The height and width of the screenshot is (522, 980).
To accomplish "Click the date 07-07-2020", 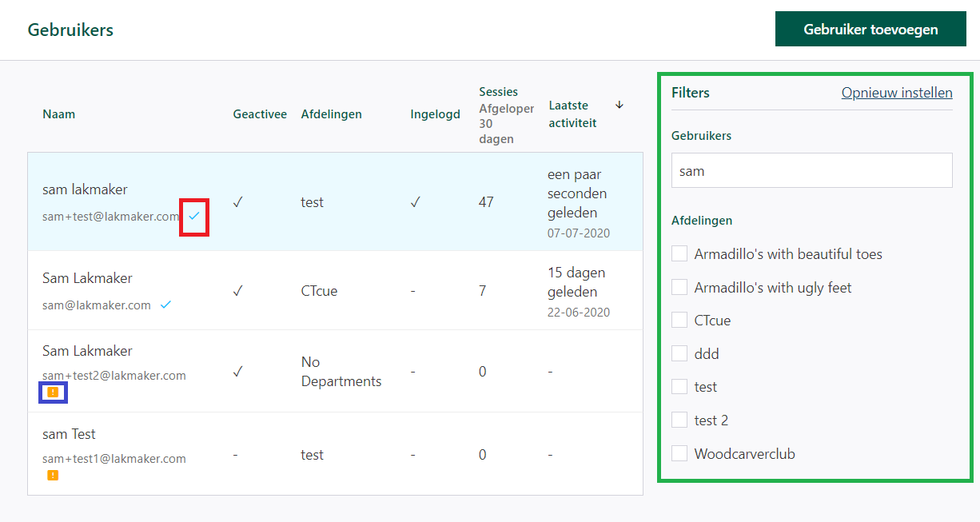I will click(x=579, y=233).
